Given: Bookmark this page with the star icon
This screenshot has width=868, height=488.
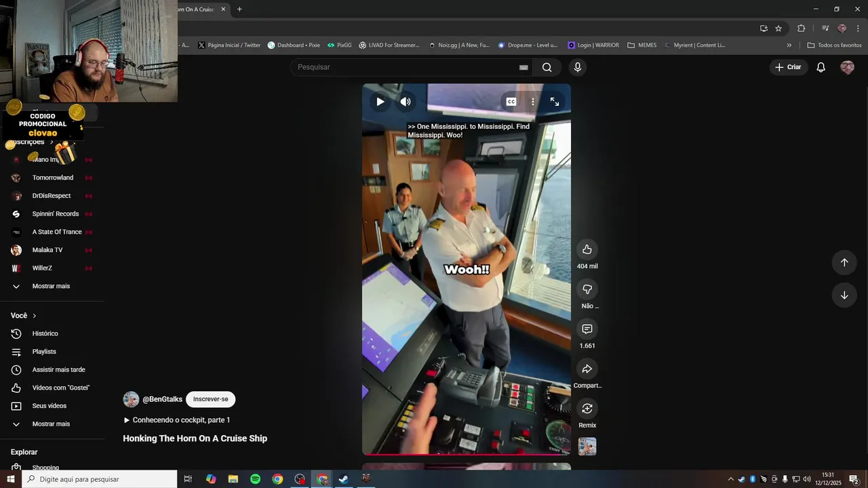Looking at the screenshot, I should pos(778,28).
